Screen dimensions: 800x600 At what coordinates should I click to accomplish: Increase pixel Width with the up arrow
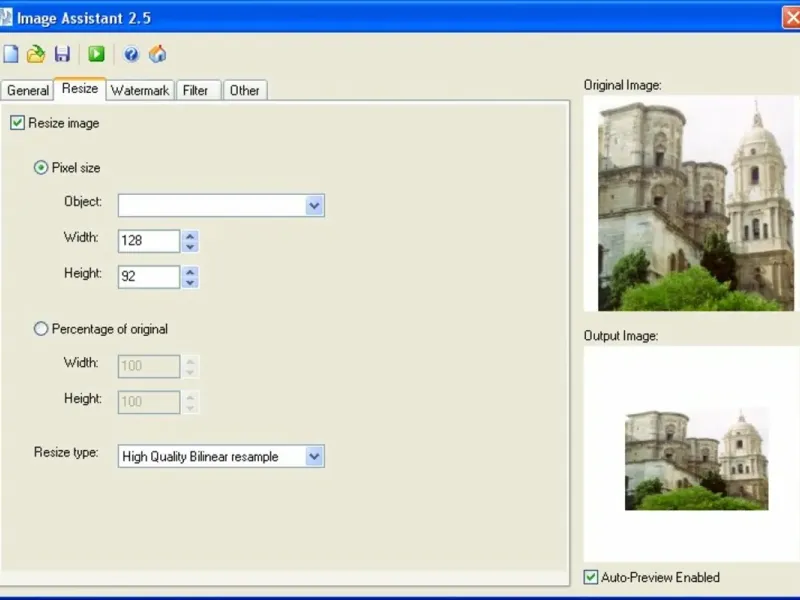pos(190,236)
